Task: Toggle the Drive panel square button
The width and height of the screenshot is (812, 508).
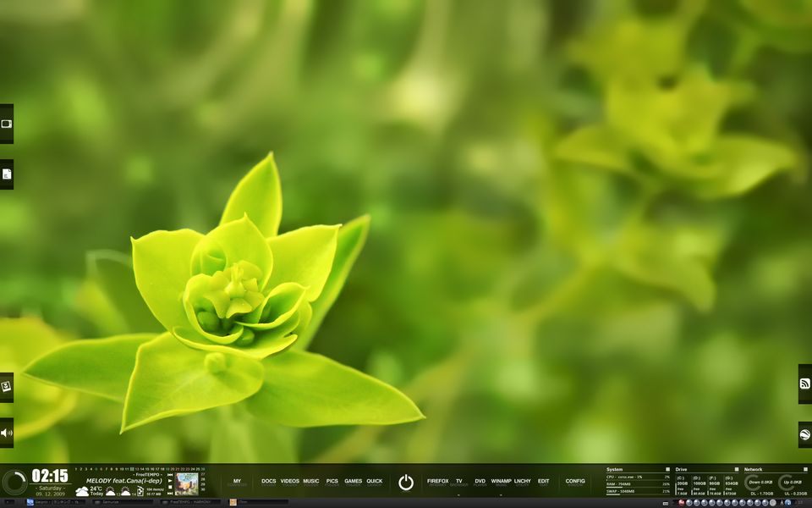Action: [737, 469]
